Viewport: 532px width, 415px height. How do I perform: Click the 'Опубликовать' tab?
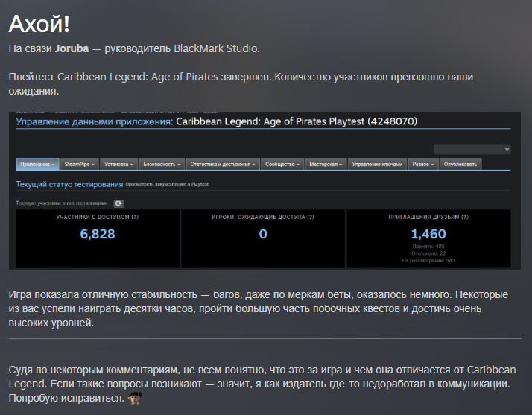[460, 164]
